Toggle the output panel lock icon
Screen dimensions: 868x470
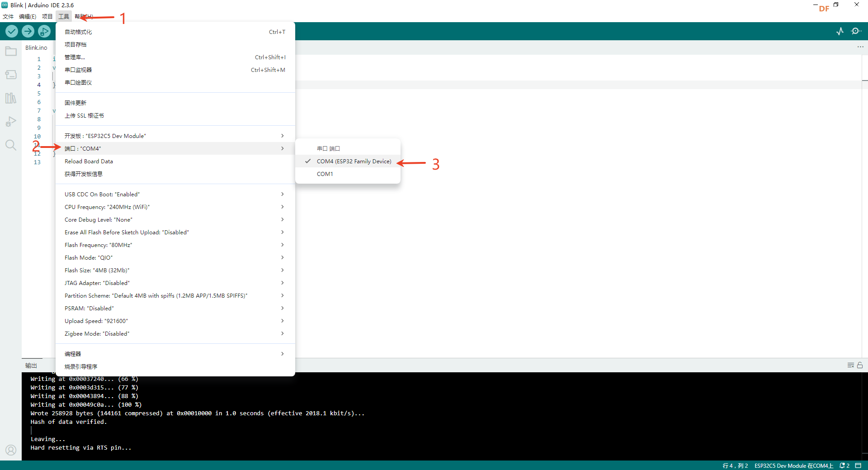pos(860,365)
